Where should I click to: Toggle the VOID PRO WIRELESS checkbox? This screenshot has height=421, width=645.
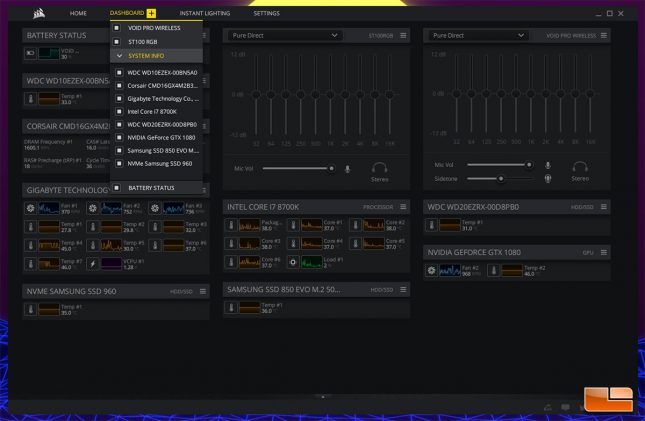point(117,28)
